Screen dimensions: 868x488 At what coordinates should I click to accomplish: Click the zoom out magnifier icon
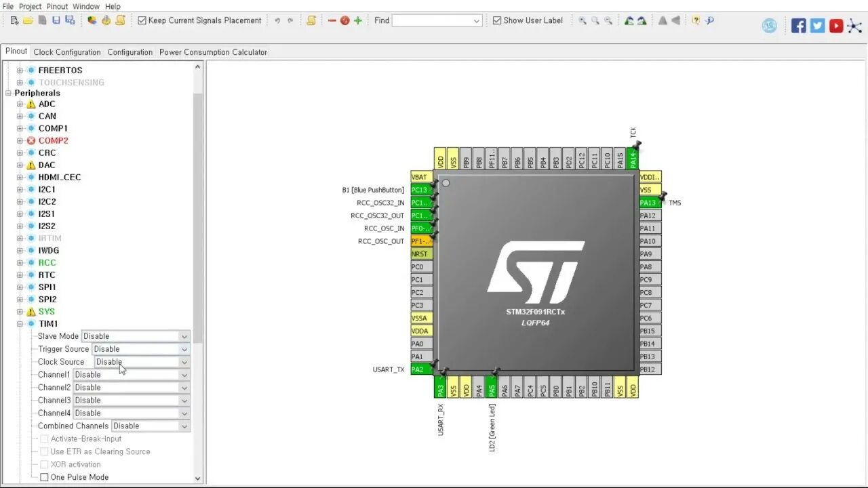point(608,20)
